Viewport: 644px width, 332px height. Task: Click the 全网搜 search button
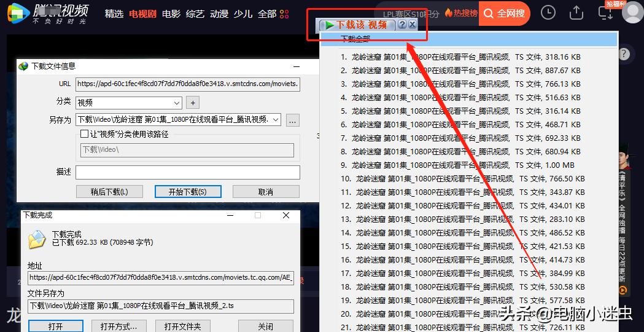[x=505, y=14]
